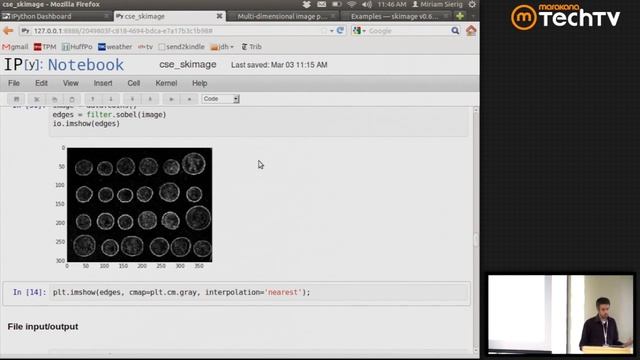The image size is (640, 360).
Task: Run the cell with the play icon
Action: [171, 99]
